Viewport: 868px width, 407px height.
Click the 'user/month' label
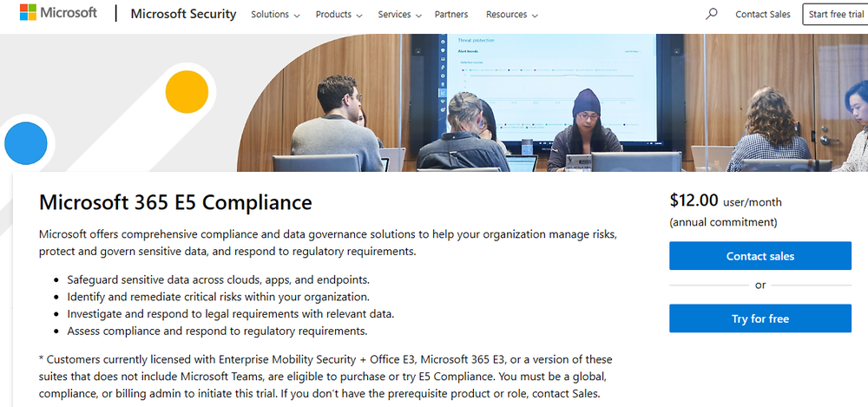click(753, 202)
